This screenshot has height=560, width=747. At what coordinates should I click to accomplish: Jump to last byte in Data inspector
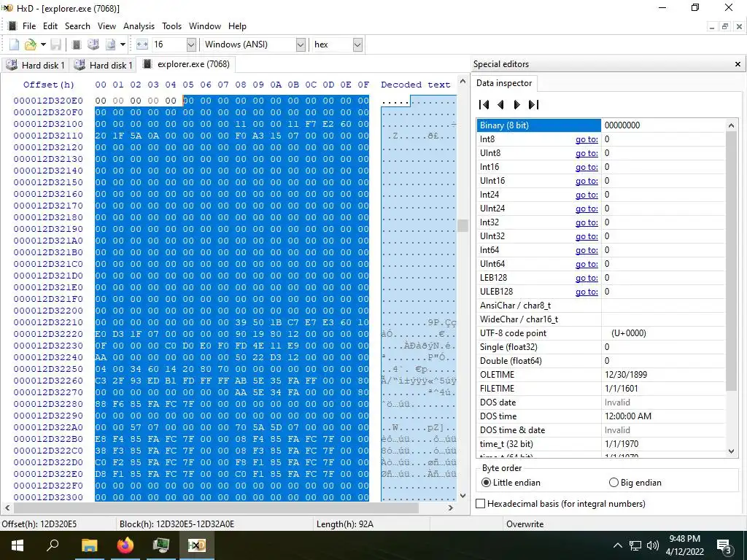tap(533, 104)
